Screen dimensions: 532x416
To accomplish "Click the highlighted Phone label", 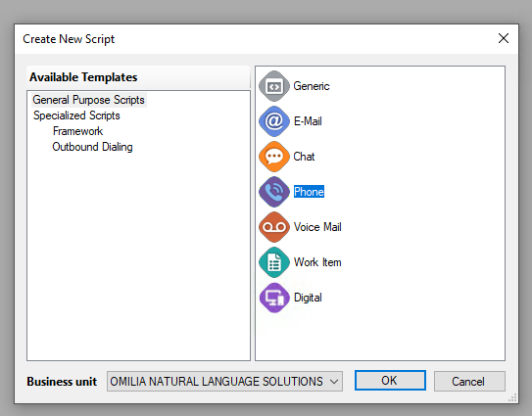I will 309,192.
